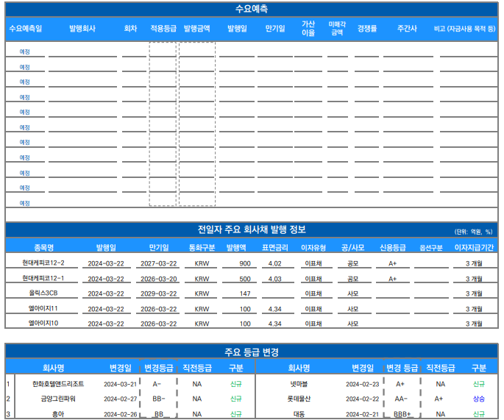Viewport: 504px width, 420px height.
Task: Click the 비고 (자금사용 목적 등) header
Action: (465, 29)
